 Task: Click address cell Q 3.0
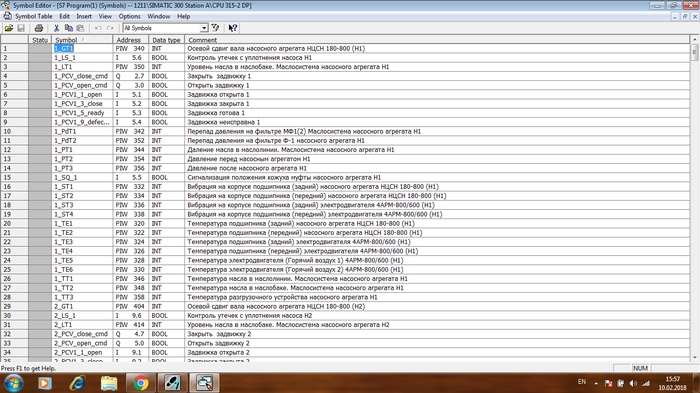(130, 85)
